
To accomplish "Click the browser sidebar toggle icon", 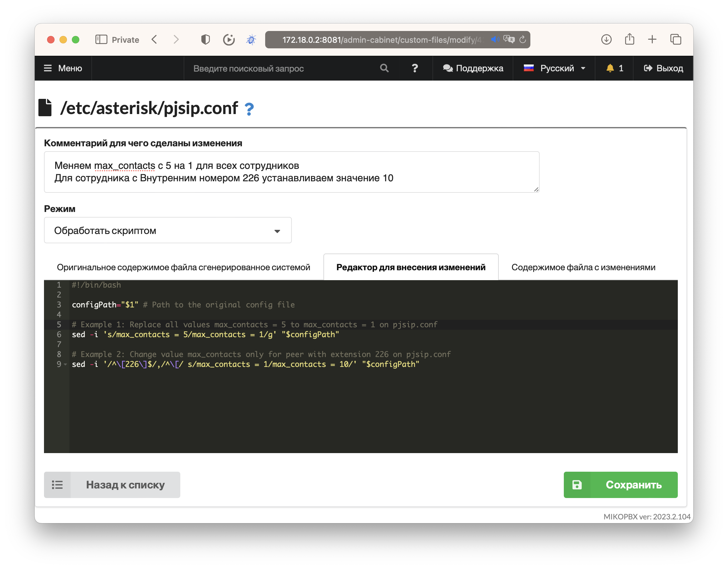I will click(x=101, y=40).
